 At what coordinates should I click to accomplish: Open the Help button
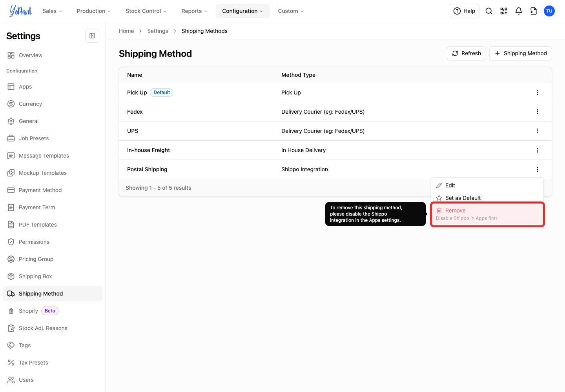tap(464, 11)
